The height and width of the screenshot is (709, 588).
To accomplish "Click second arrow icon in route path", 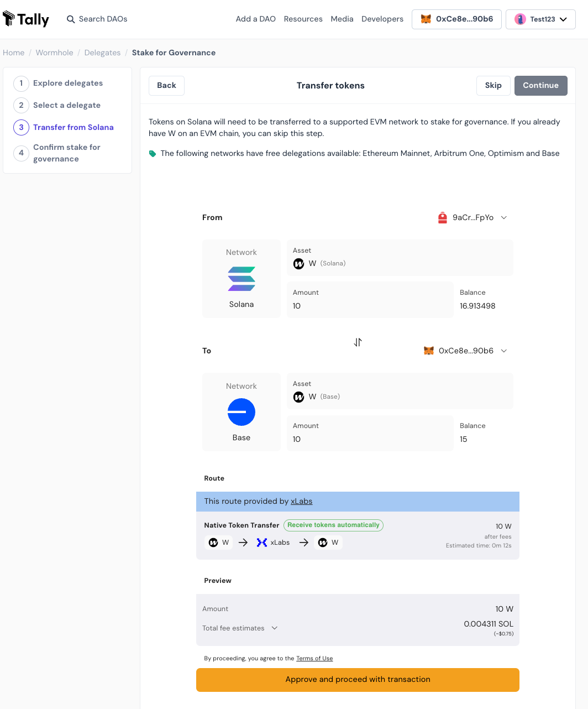I will 303,543.
